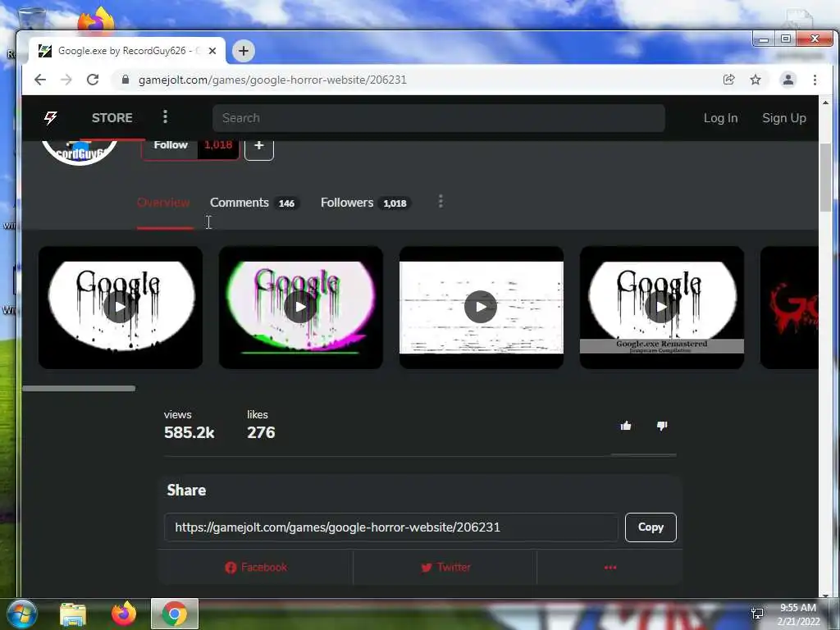This screenshot has height=630, width=840.
Task: Share this page from the address bar
Action: pos(728,80)
